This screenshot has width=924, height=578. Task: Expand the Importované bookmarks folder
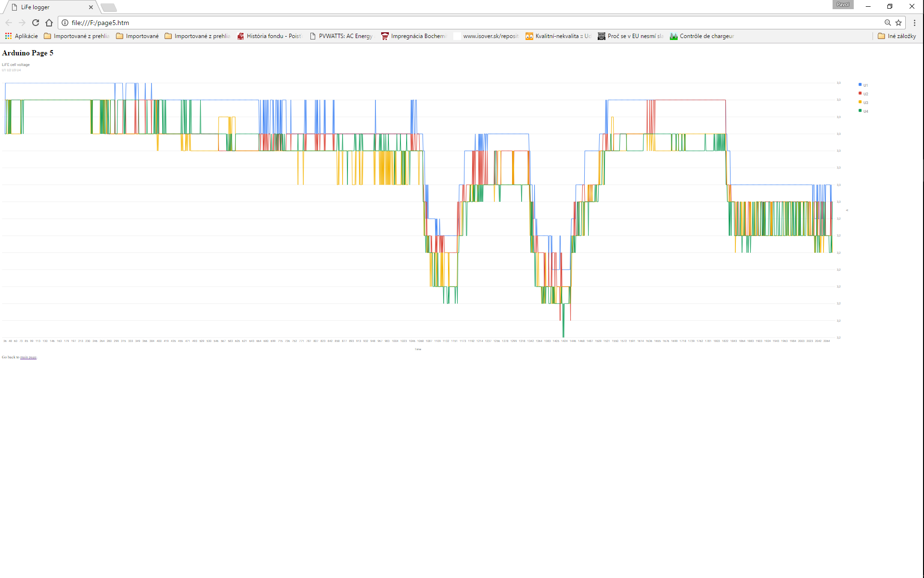tap(138, 36)
